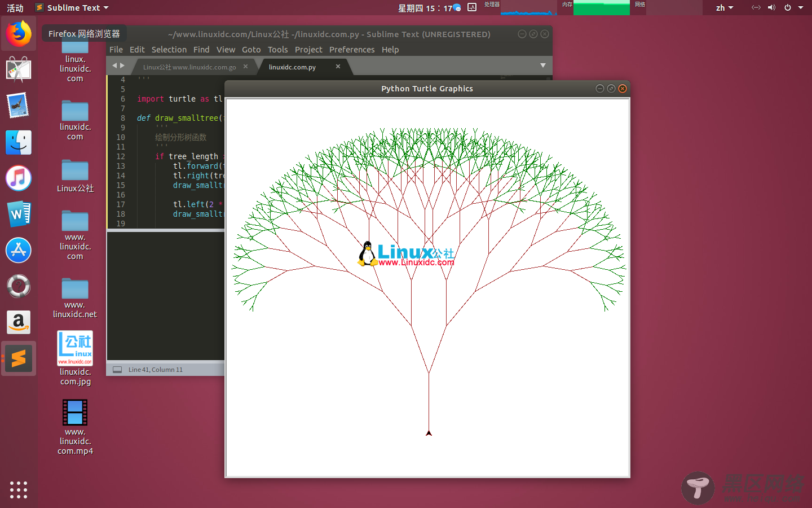Open Firefox from the dock
The width and height of the screenshot is (812, 508).
pos(19,34)
